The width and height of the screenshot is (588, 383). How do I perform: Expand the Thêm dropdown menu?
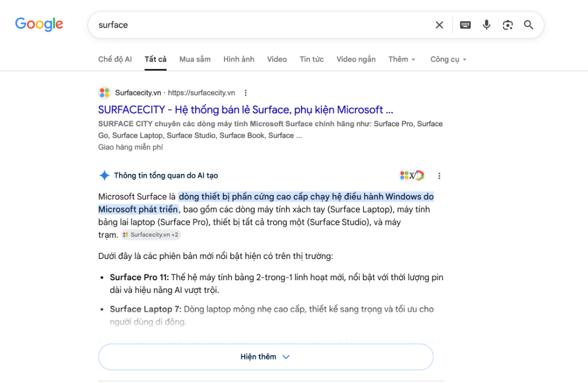402,59
